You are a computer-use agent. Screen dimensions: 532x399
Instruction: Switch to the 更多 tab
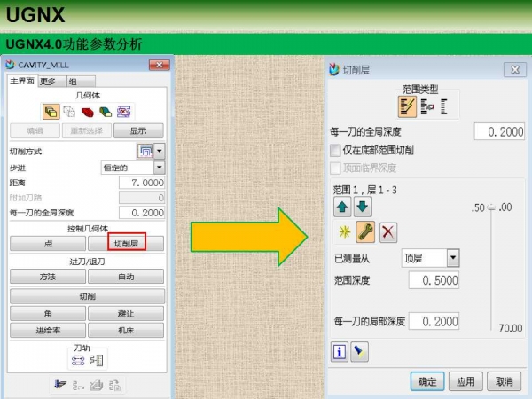51,82
